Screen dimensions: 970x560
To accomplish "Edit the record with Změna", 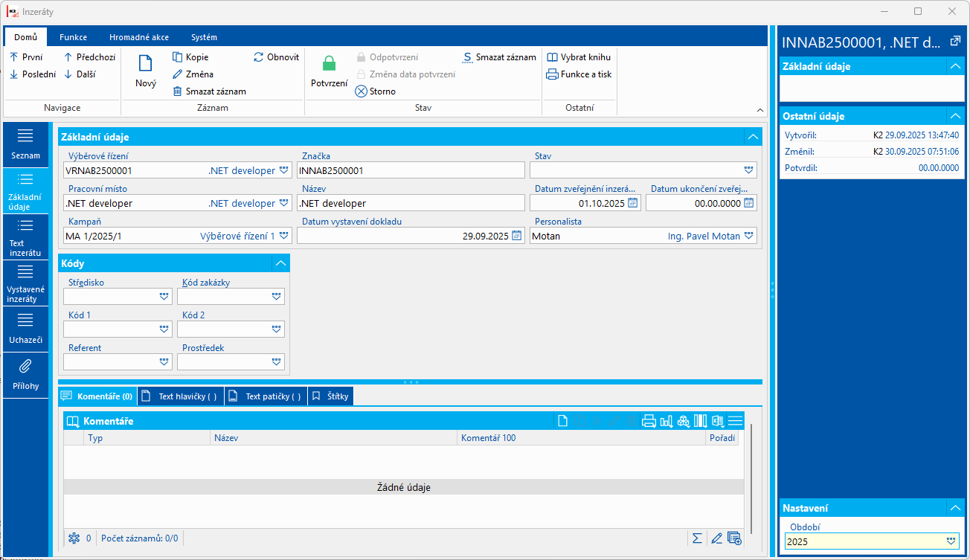I will pyautogui.click(x=193, y=74).
